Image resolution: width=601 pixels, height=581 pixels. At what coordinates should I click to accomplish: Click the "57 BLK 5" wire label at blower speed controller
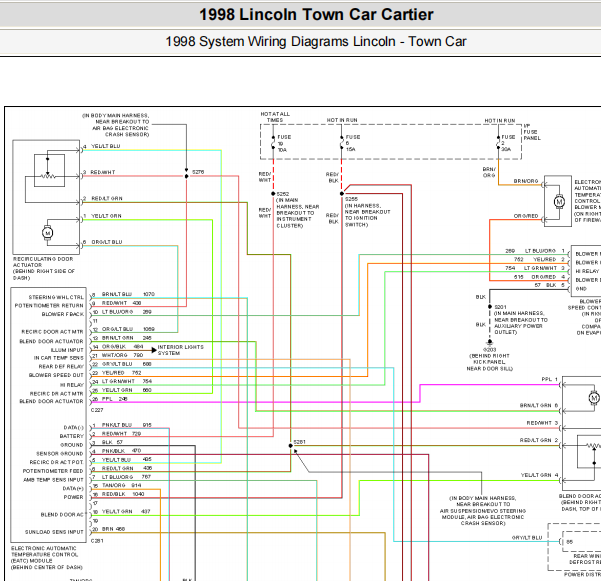549,285
